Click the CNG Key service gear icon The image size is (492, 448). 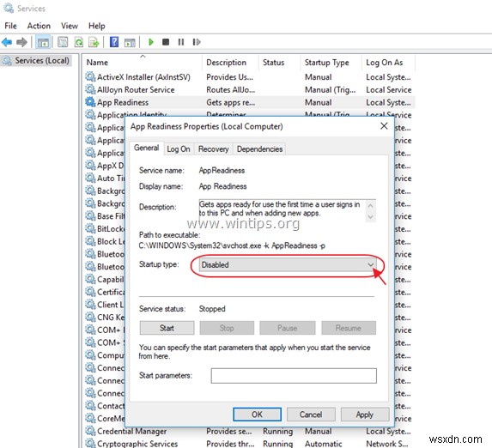pyautogui.click(x=90, y=318)
